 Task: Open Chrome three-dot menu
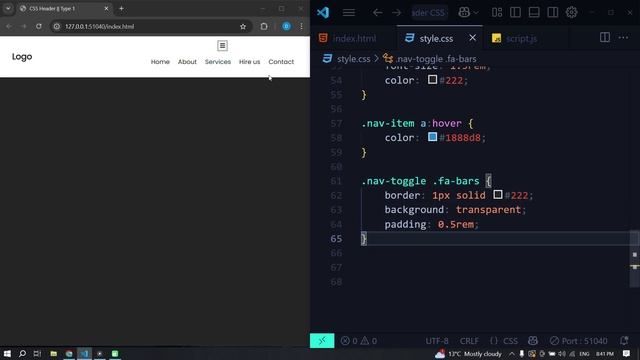301,27
